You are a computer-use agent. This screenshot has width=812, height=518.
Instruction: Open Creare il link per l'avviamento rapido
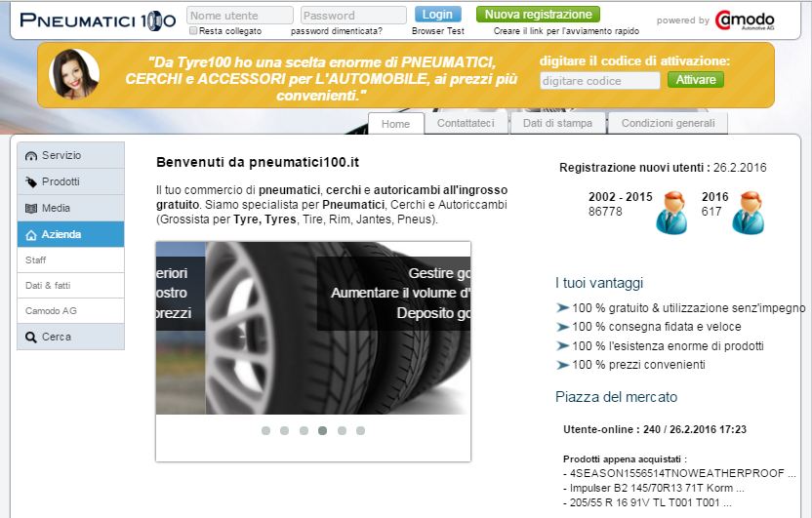pos(566,31)
